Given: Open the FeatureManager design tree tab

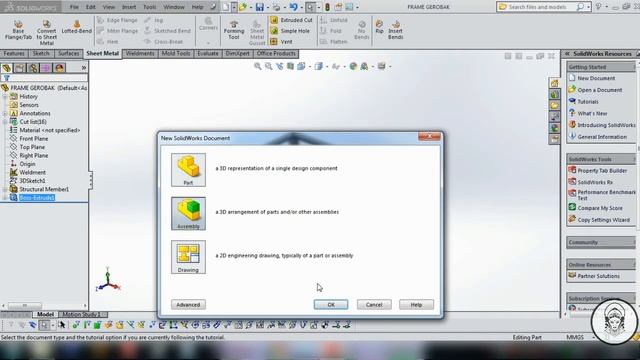Looking at the screenshot, I should coord(7,68).
